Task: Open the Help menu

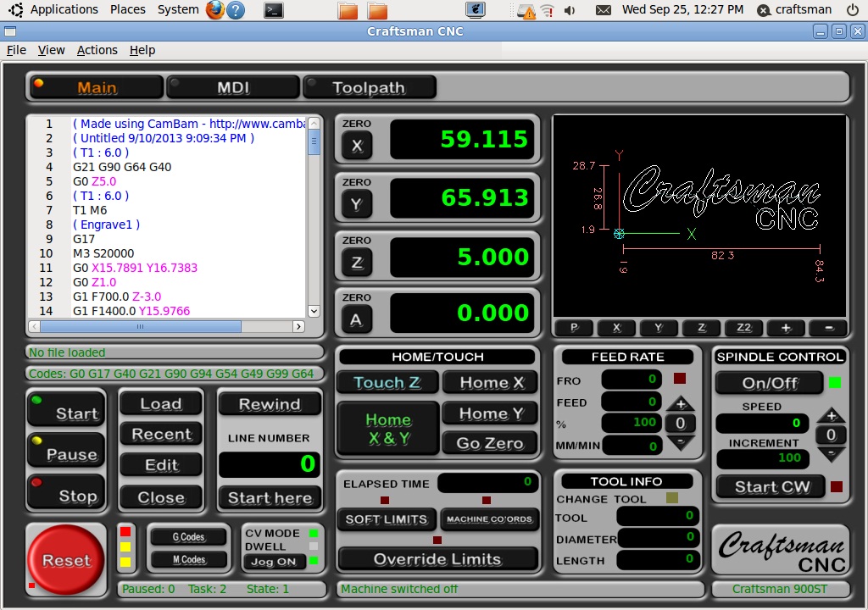Action: coord(142,50)
